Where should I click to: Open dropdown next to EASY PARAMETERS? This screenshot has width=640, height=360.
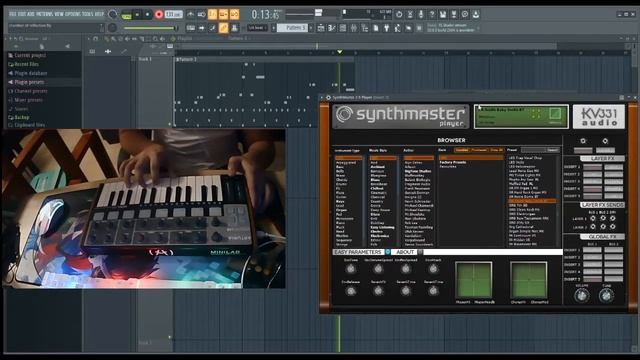click(387, 252)
